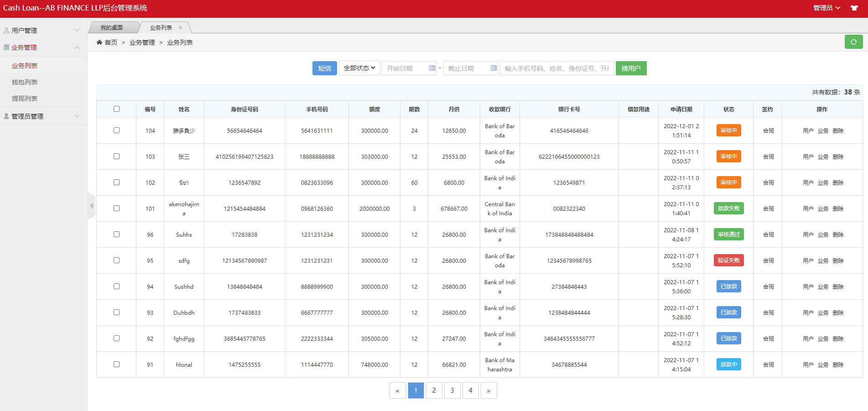868x411 pixels.
Task: Open the end date calendar icon
Action: pos(493,68)
